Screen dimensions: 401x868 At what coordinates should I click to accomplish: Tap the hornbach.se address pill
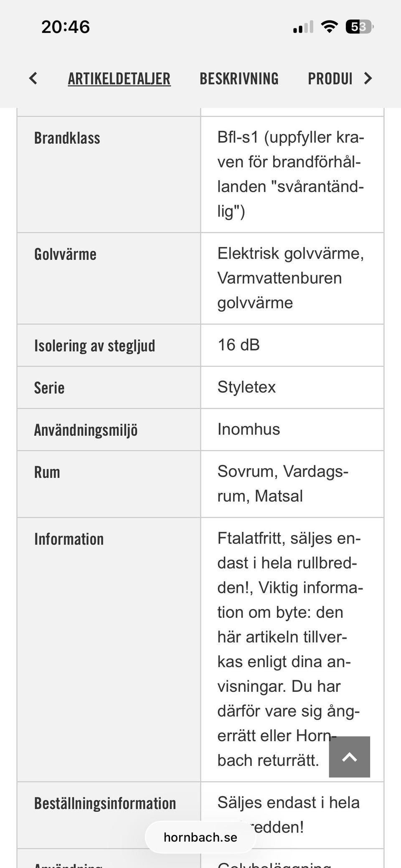click(200, 837)
